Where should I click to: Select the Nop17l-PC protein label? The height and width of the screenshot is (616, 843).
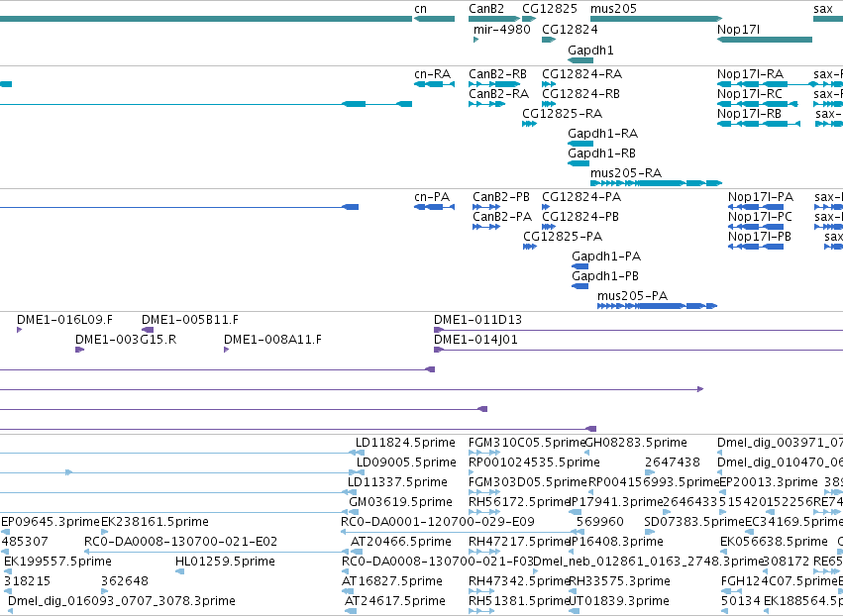pyautogui.click(x=760, y=217)
